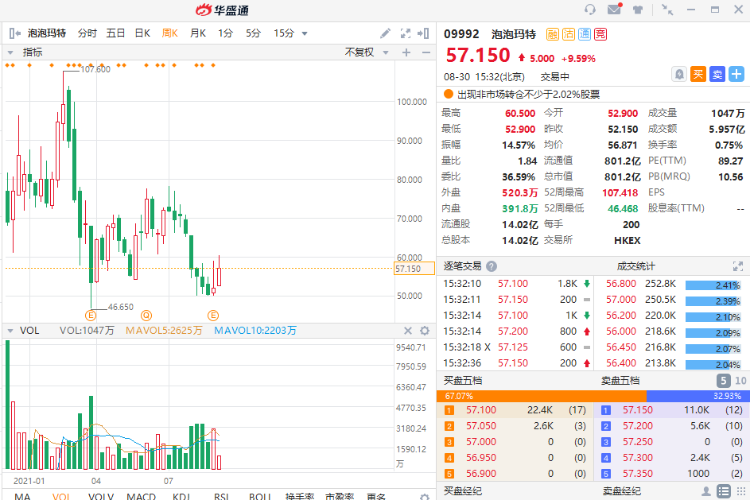Set a price alert bell icon
The width and height of the screenshot is (750, 500).
(679, 74)
